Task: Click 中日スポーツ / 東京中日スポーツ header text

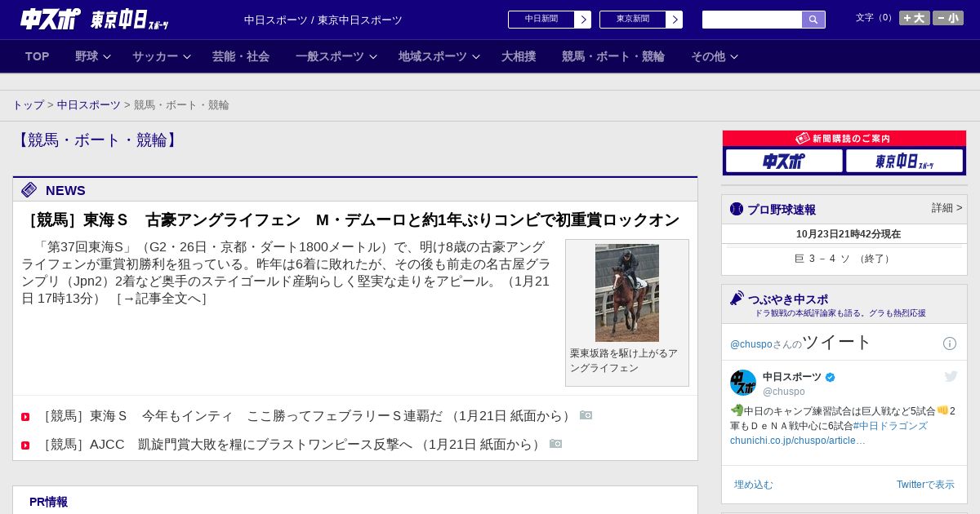Action: point(323,20)
